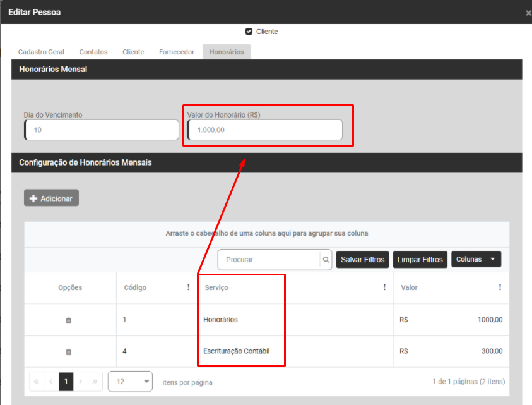Viewport: 532px width, 405px height.
Task: Go to the first page of results
Action: coord(36,382)
